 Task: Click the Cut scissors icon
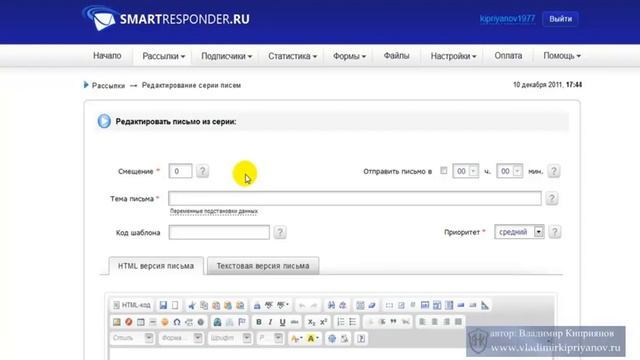pos(192,305)
